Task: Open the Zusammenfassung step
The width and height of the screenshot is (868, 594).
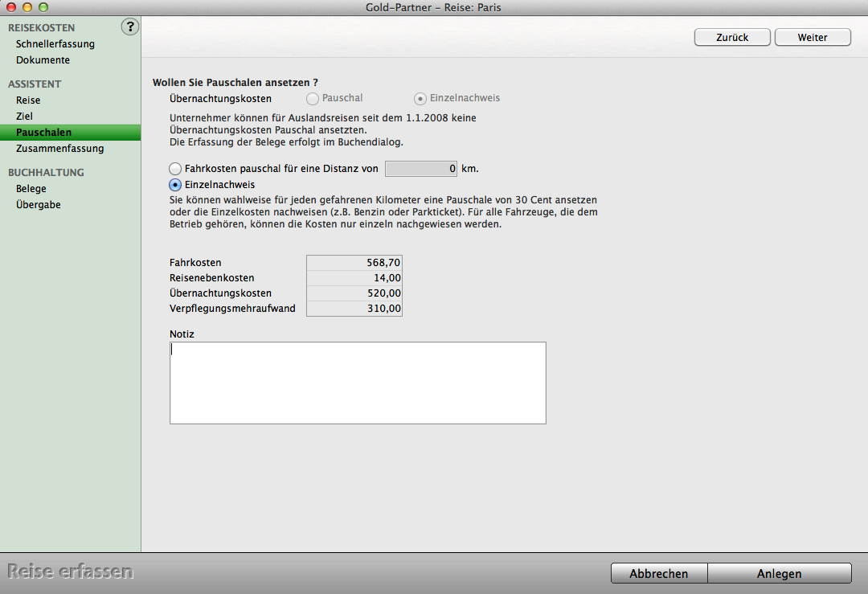Action: pos(59,149)
